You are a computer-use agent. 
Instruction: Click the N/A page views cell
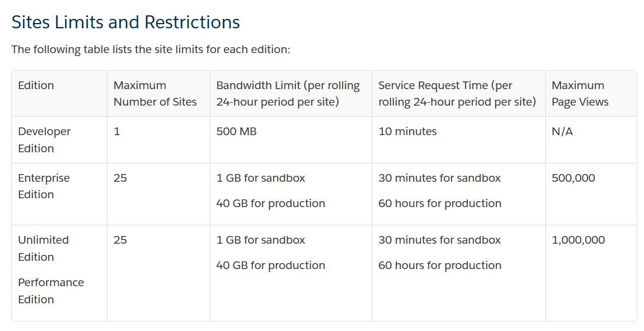click(562, 132)
